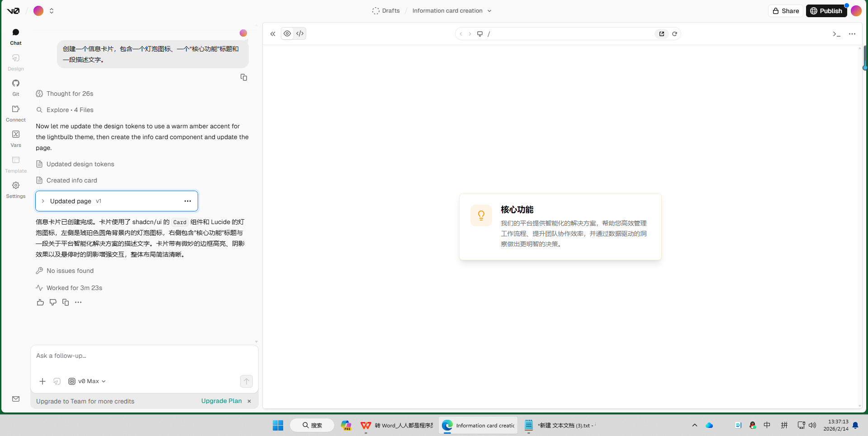Open the Design panel in the sidebar
The image size is (868, 436).
pyautogui.click(x=15, y=61)
